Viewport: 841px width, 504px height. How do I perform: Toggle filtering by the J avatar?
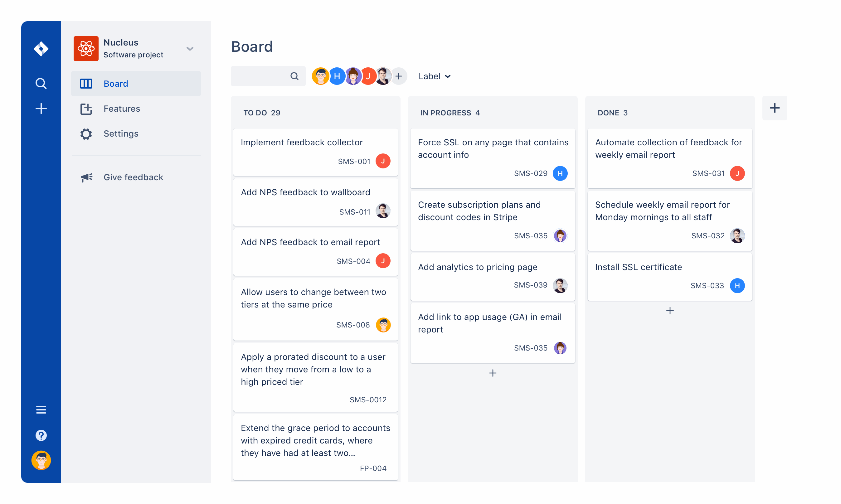click(x=368, y=76)
